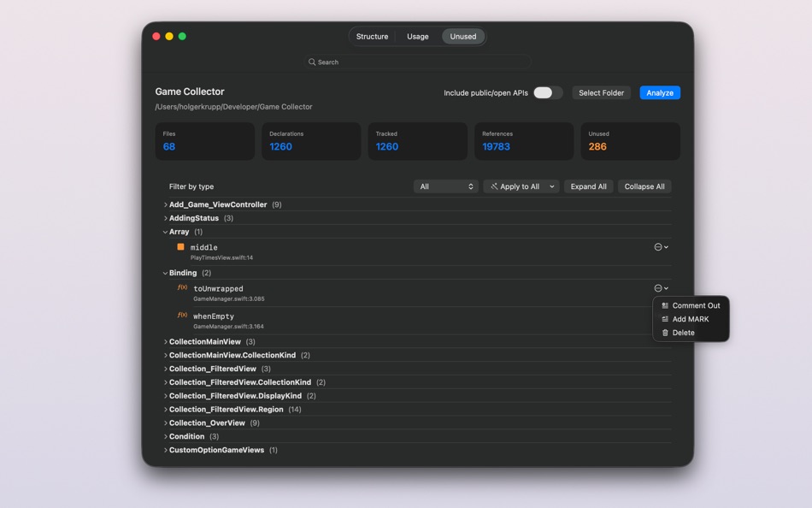Switch to the Structure tab
This screenshot has height=508, width=812.
tap(372, 36)
